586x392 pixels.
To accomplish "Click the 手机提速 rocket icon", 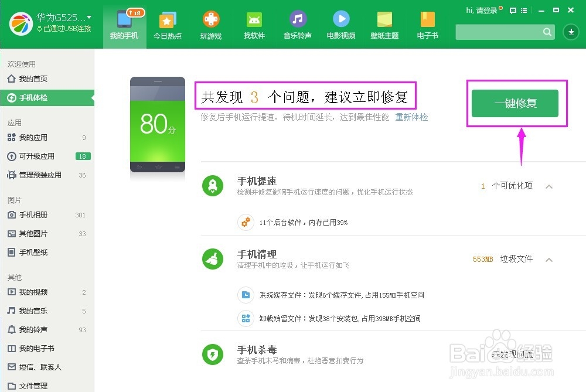I will (x=213, y=185).
